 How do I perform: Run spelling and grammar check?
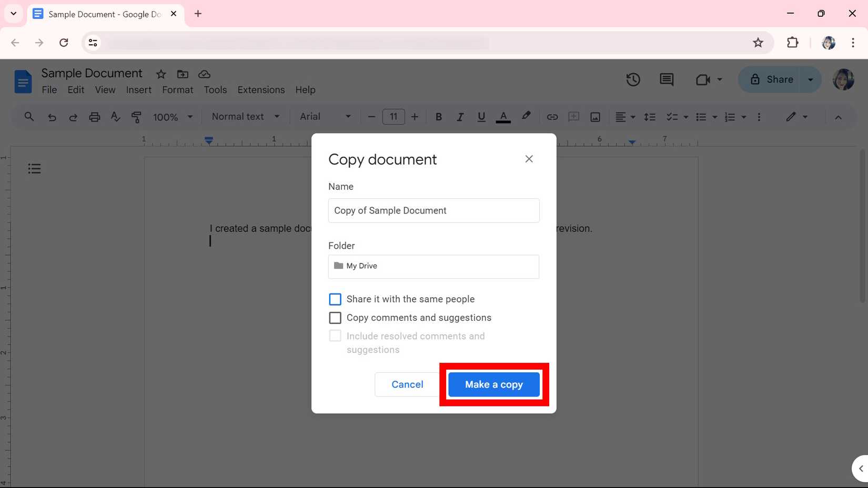115,117
